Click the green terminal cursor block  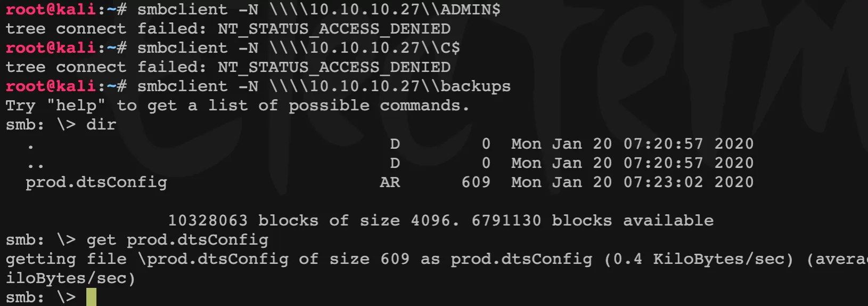click(x=91, y=297)
